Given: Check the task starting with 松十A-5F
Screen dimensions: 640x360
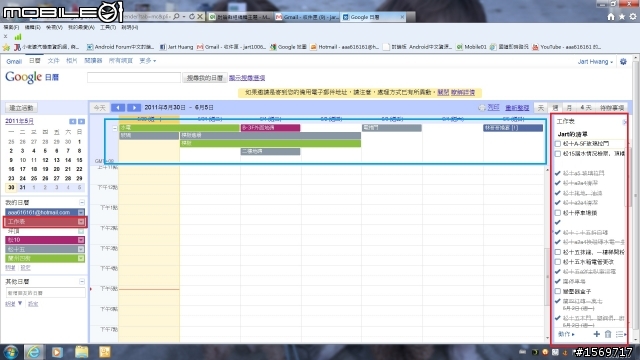Looking at the screenshot, I should coord(558,144).
